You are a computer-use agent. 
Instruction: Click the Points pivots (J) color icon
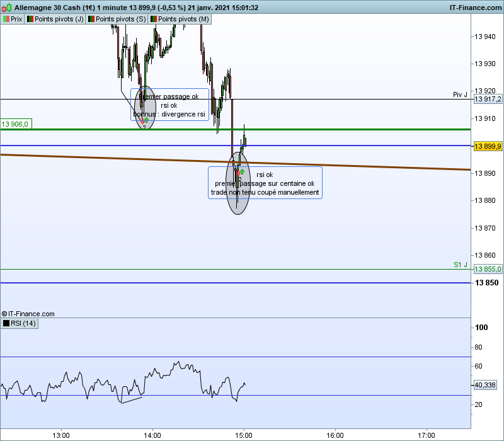pyautogui.click(x=30, y=19)
